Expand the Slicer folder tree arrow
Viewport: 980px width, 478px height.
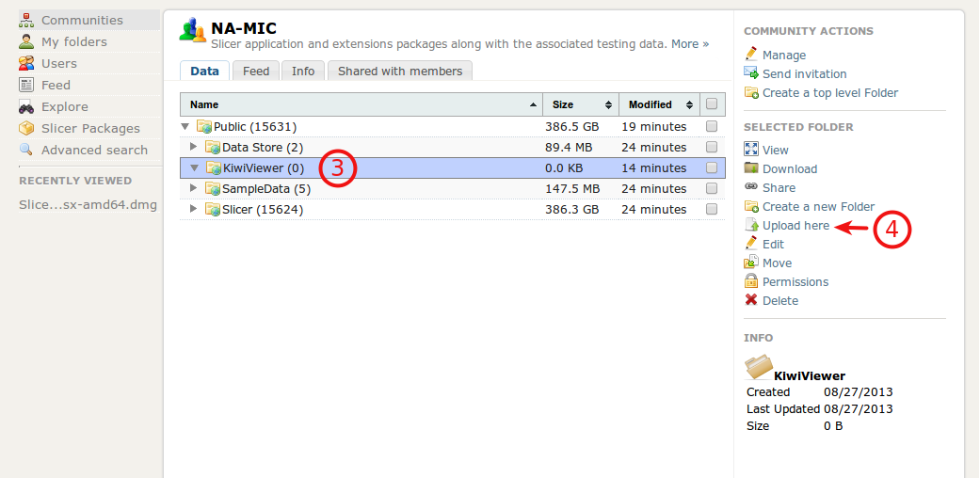[x=194, y=209]
